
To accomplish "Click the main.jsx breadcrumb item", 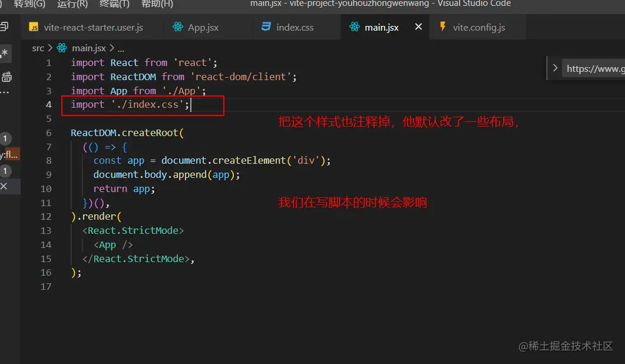I will click(x=88, y=48).
